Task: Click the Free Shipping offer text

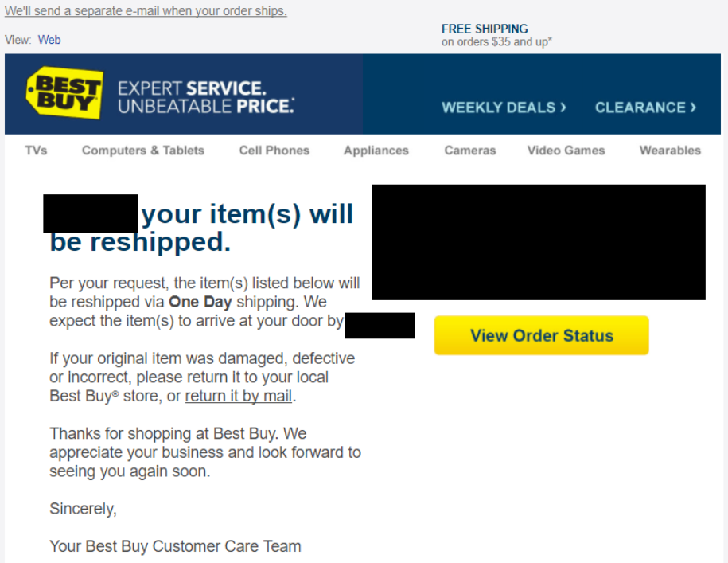Action: [x=496, y=35]
